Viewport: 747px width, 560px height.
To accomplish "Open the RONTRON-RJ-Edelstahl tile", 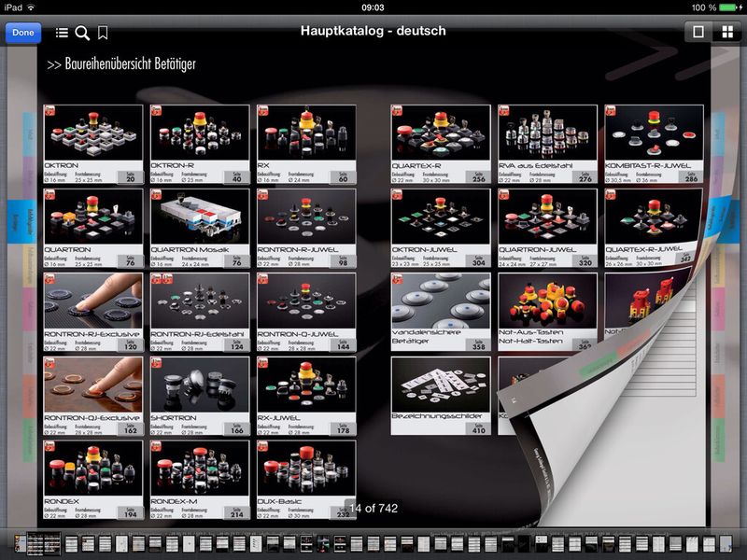I will click(200, 313).
